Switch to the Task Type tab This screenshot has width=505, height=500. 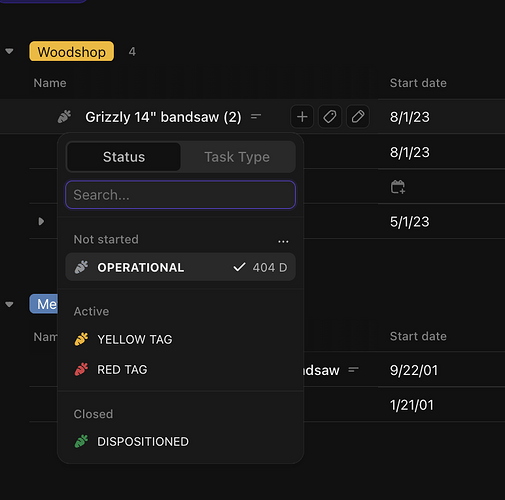coord(237,157)
